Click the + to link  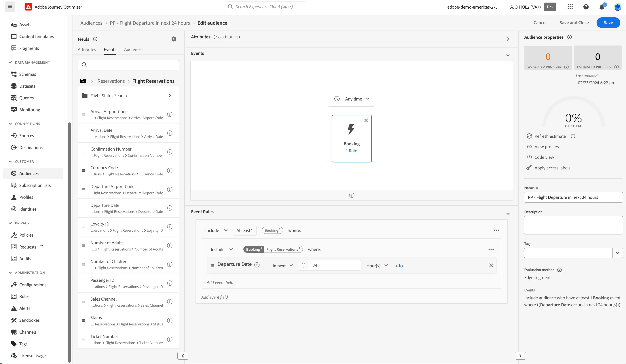(x=399, y=266)
